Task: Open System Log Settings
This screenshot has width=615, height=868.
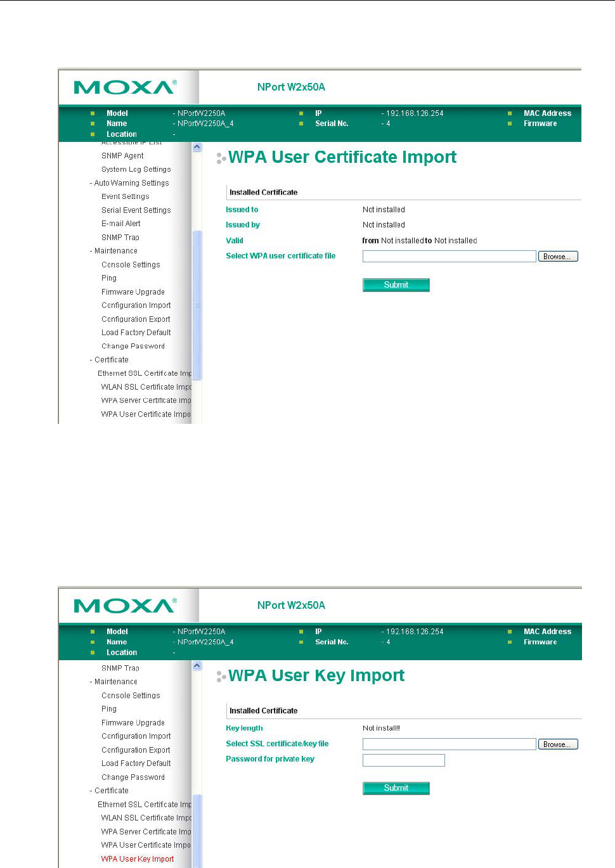Action: click(136, 169)
